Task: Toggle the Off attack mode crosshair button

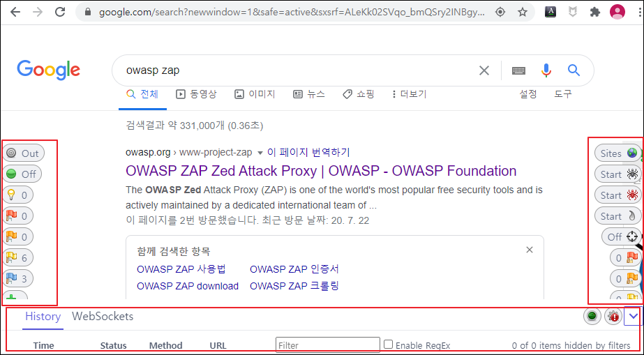Action: [622, 237]
